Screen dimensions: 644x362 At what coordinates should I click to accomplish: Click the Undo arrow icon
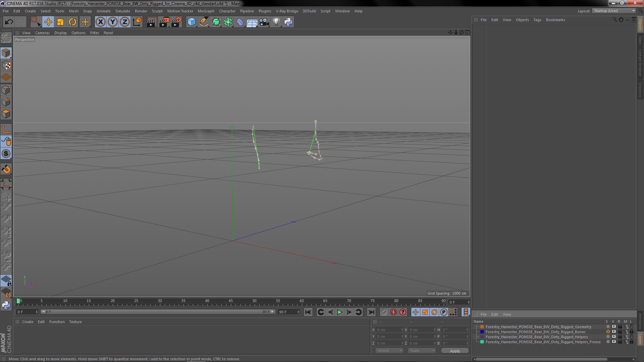9,22
